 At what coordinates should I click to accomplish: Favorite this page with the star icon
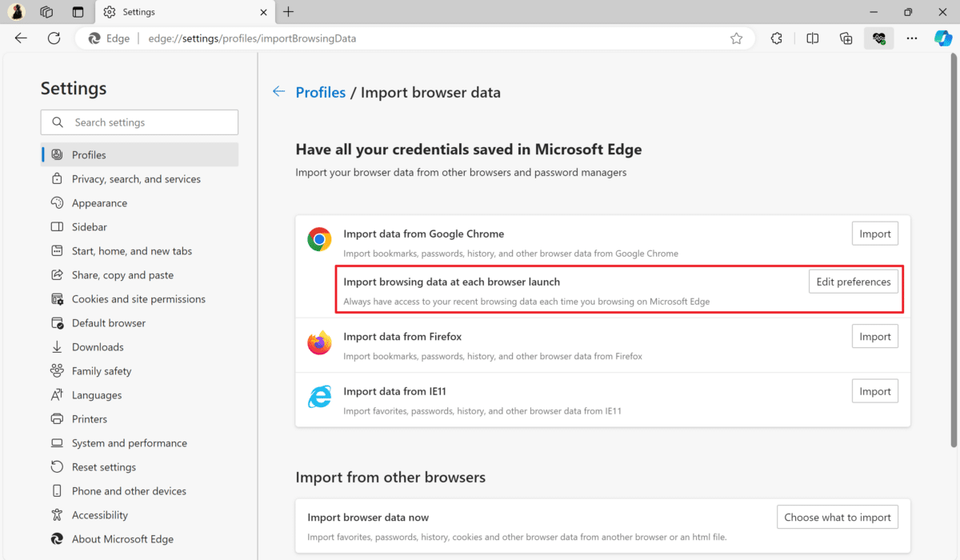click(x=736, y=38)
